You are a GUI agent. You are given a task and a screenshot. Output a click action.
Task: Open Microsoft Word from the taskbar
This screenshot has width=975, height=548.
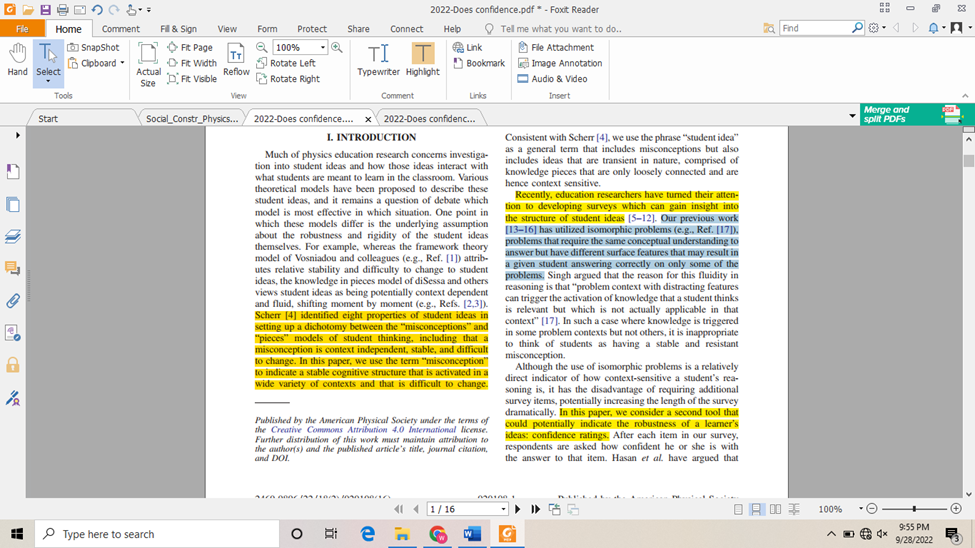tap(472, 534)
